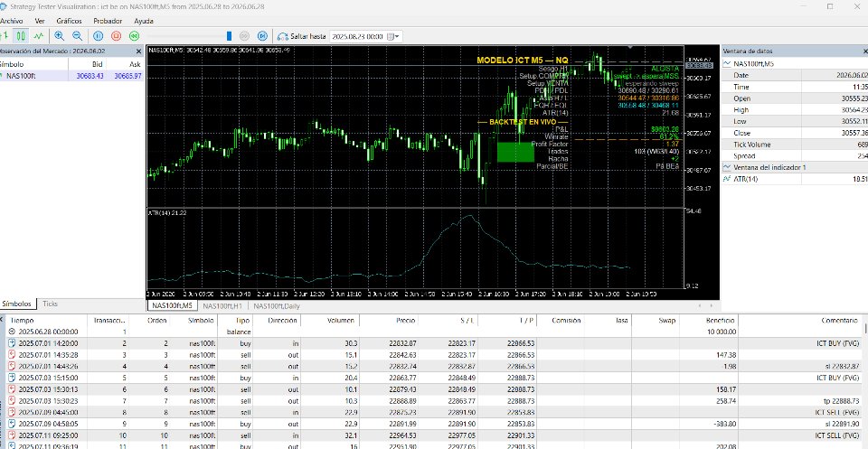The width and height of the screenshot is (868, 449).
Task: Stop the backtest with red button
Action: point(116,36)
